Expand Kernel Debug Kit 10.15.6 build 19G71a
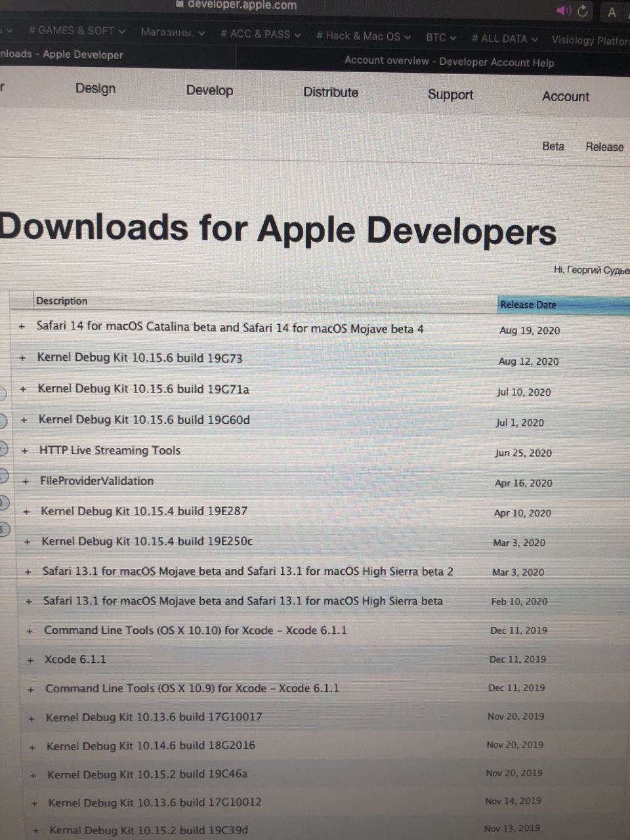Screen dimensions: 630x840 point(23,388)
